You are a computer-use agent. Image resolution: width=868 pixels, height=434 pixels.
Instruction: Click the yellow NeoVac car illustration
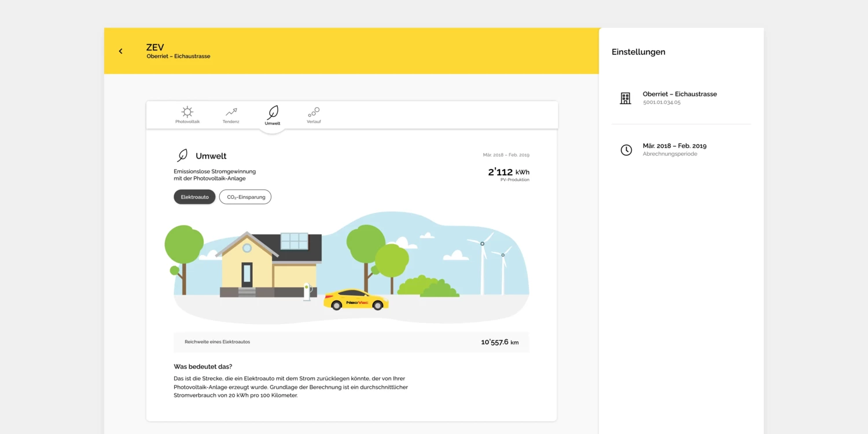coord(356,300)
